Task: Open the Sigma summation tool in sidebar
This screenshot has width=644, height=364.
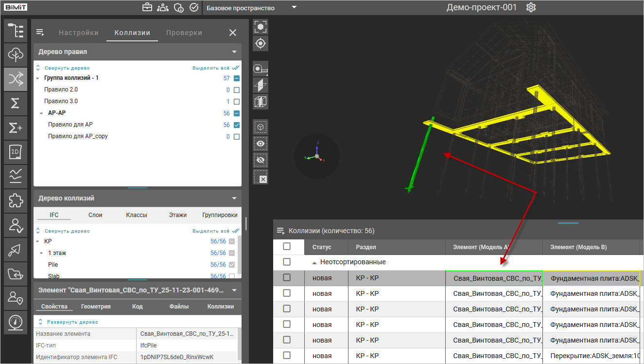Action: 16,103
